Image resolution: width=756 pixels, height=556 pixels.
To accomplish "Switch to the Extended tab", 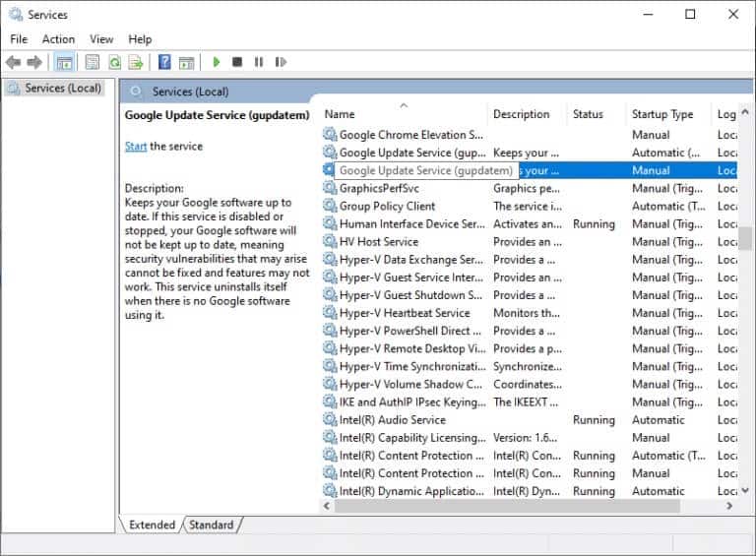I will pyautogui.click(x=152, y=525).
